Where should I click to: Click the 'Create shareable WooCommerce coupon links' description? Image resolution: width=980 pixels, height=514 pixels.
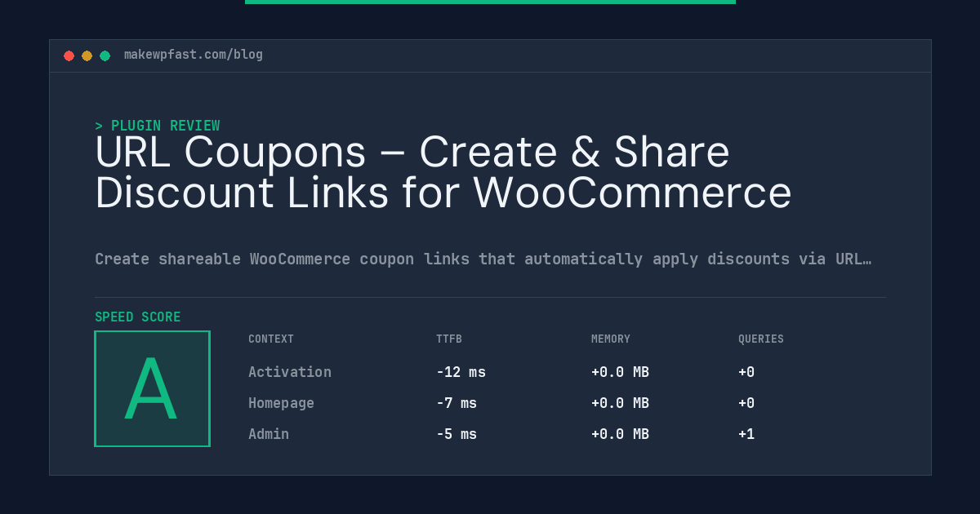pos(483,259)
